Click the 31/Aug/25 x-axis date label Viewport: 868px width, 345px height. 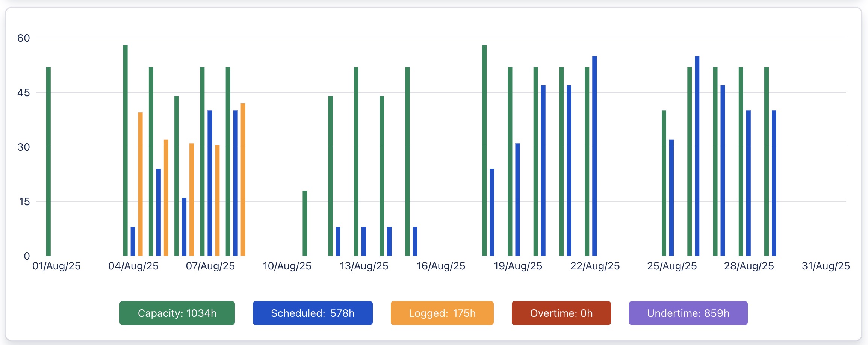826,266
